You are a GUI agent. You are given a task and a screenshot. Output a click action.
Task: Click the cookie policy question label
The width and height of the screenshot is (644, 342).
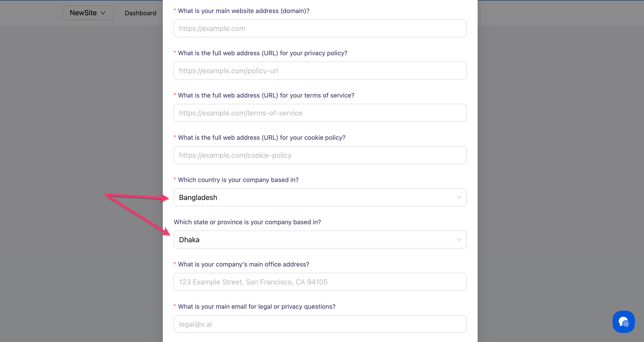click(x=262, y=138)
